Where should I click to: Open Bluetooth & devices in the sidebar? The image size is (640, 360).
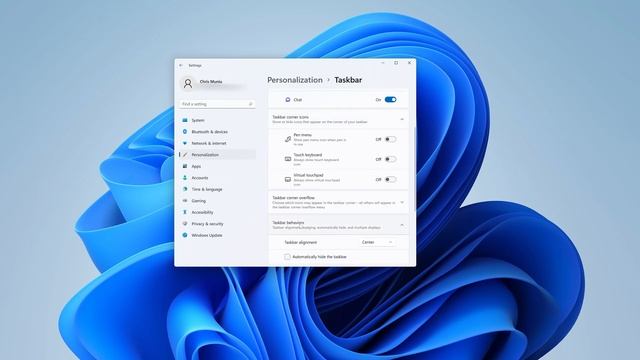217,132
